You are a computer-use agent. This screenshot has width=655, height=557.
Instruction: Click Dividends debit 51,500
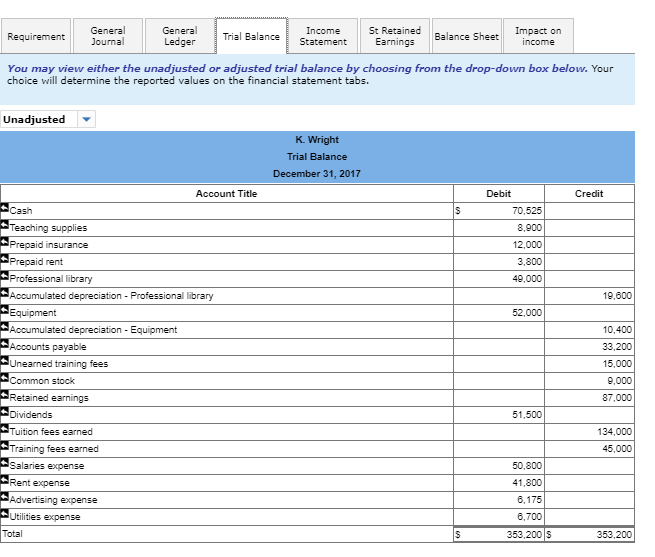(x=527, y=415)
